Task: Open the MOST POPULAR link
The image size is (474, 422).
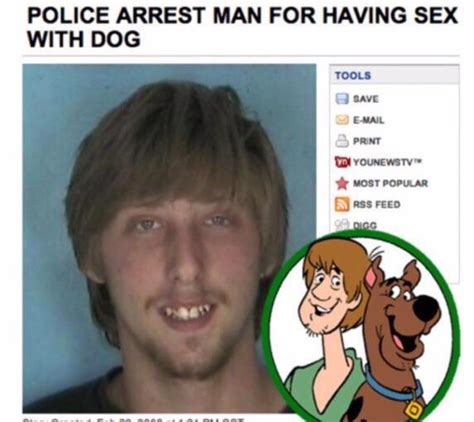Action: [x=390, y=183]
